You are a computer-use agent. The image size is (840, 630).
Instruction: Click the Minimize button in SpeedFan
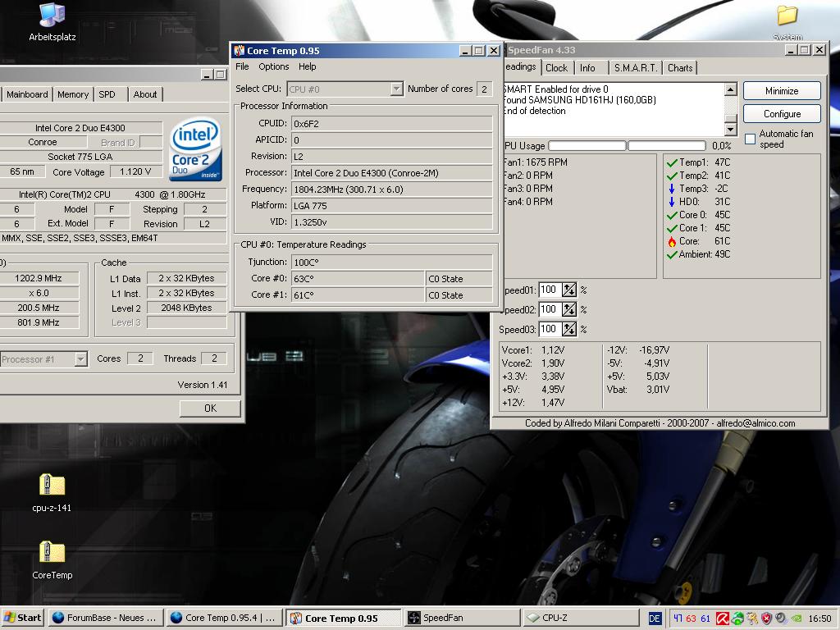pos(782,91)
